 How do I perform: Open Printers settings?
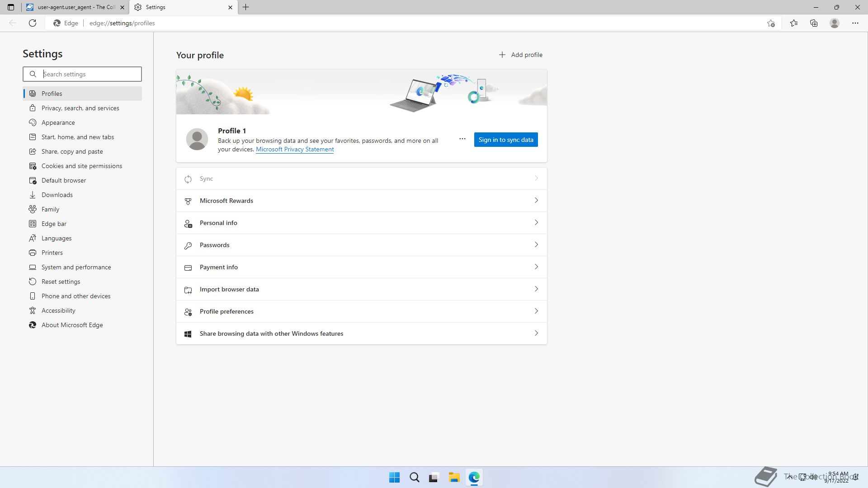coord(82,253)
